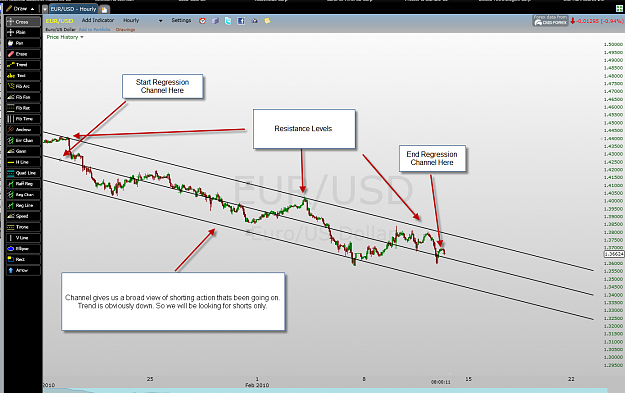Screen dimensions: 625x393
Task: Select the Err Chan tool
Action: (23, 140)
